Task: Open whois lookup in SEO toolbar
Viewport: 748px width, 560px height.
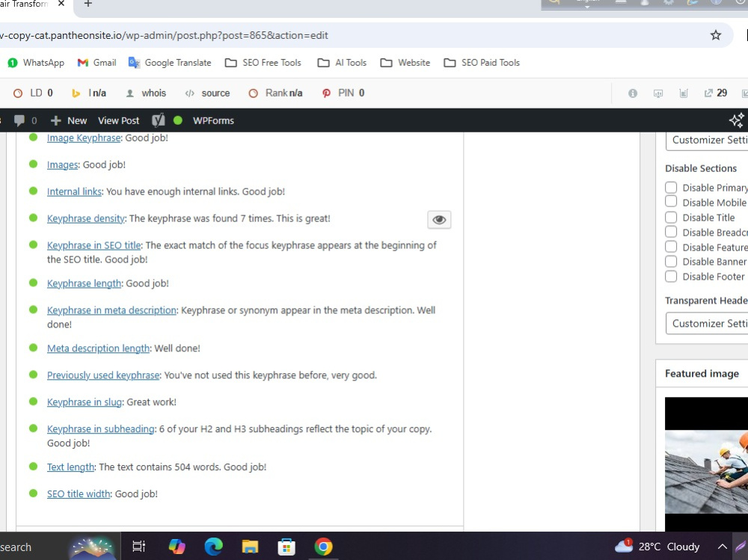Action: point(146,93)
